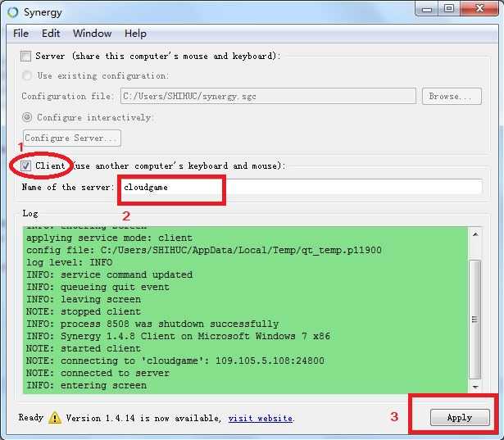Click log line showing config file qt_temp.p11900
The image size is (504, 440).
[x=204, y=250]
